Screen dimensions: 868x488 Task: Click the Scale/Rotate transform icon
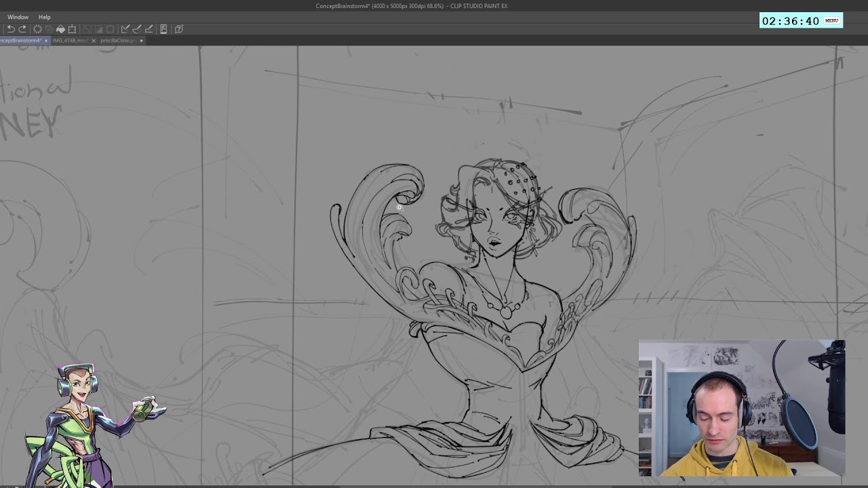point(72,29)
